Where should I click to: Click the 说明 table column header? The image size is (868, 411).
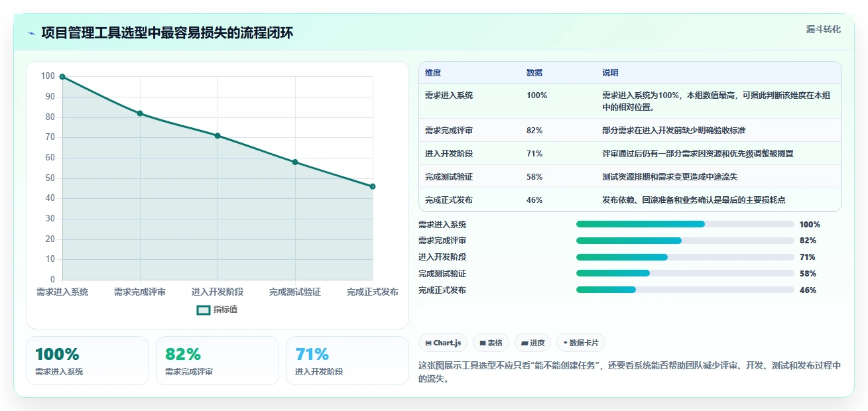(x=610, y=73)
